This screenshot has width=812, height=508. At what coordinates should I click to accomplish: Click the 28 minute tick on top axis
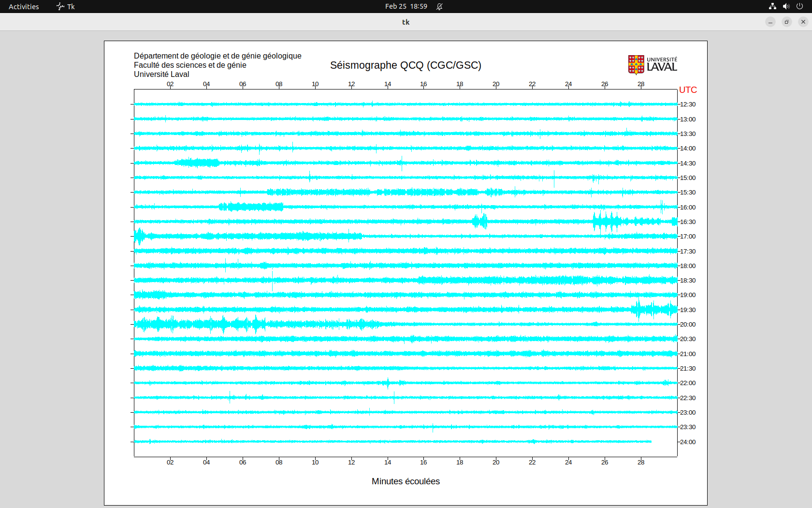(641, 84)
